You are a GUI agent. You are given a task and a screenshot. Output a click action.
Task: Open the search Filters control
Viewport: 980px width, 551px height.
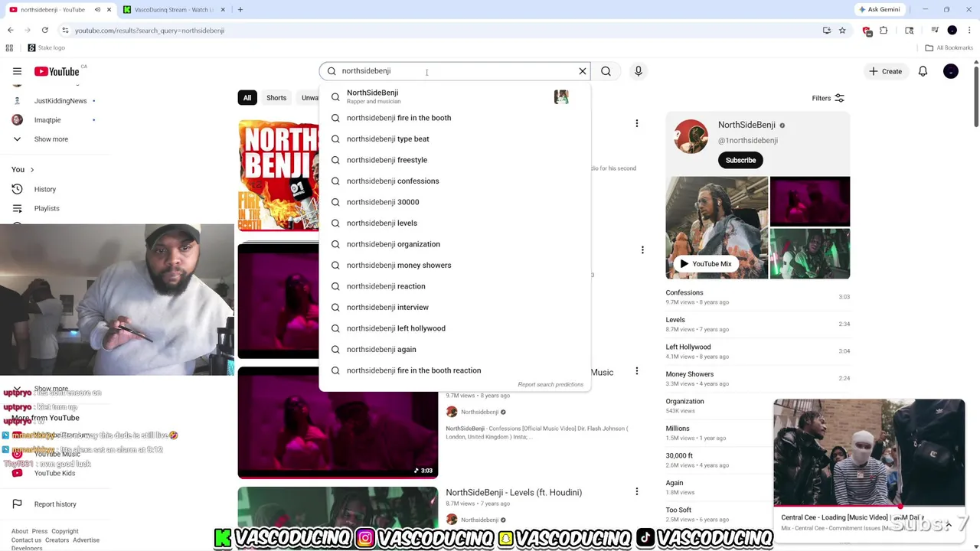[x=828, y=98]
